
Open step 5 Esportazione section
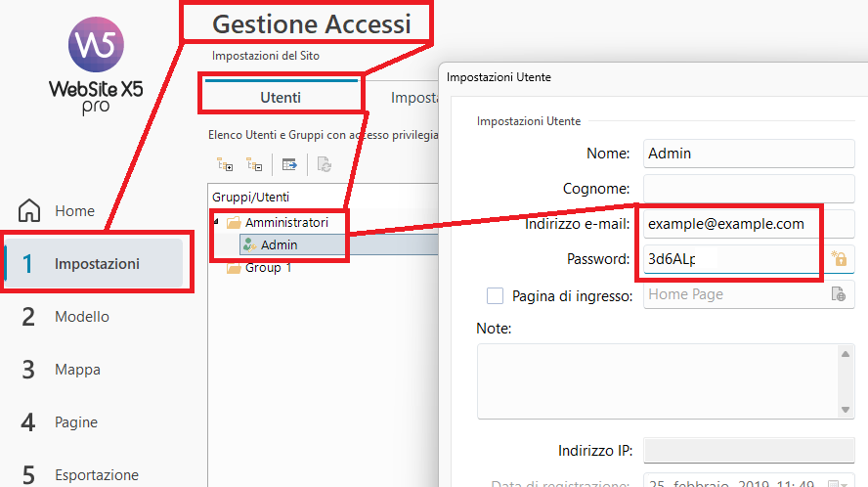[x=96, y=475]
